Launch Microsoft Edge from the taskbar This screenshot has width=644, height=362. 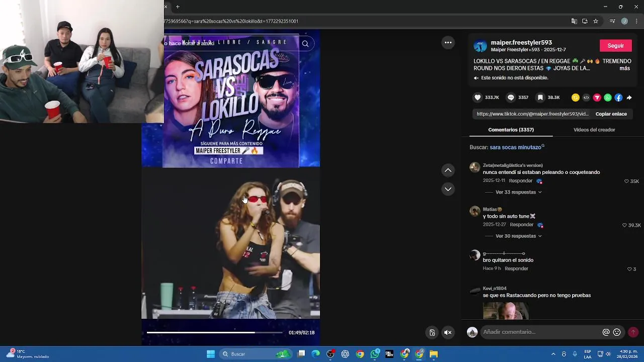coord(315,354)
